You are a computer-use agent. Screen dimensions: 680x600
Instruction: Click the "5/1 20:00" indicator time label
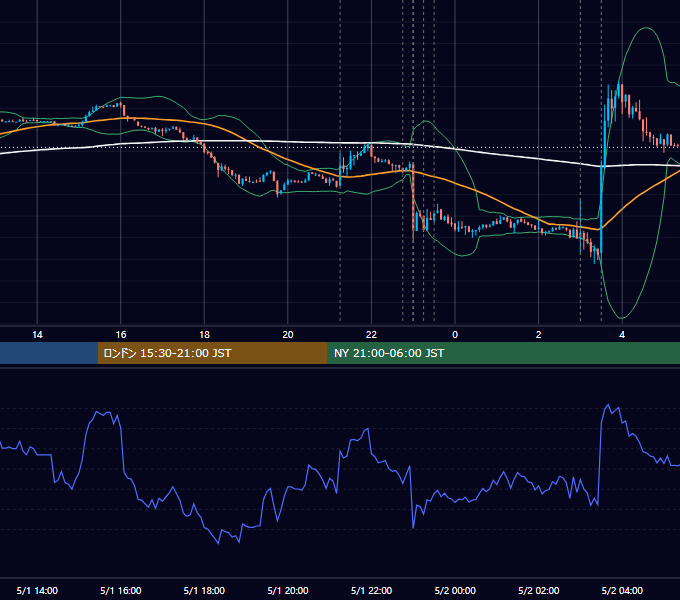(288, 590)
